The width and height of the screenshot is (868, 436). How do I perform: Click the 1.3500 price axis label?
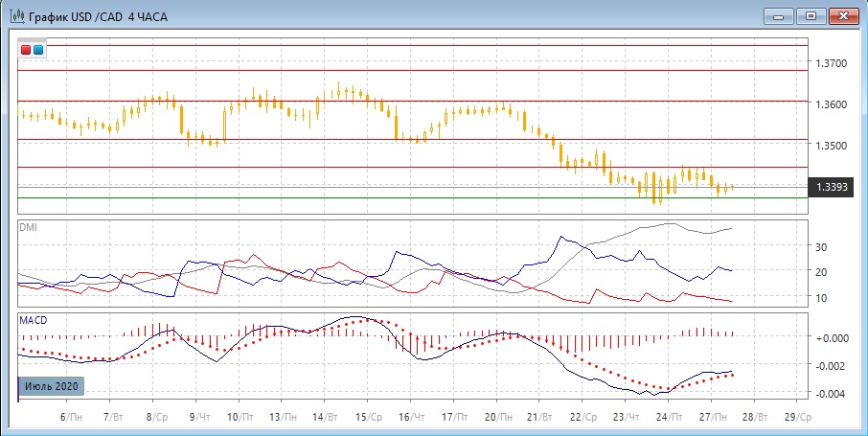(832, 145)
